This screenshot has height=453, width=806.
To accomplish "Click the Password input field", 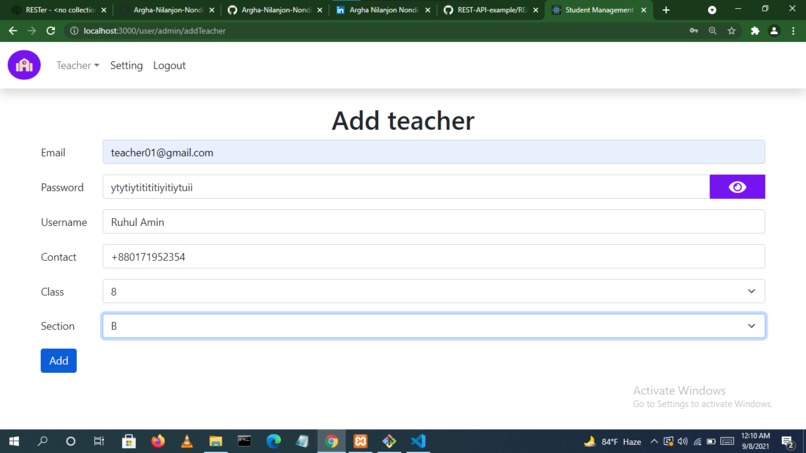I will point(406,187).
